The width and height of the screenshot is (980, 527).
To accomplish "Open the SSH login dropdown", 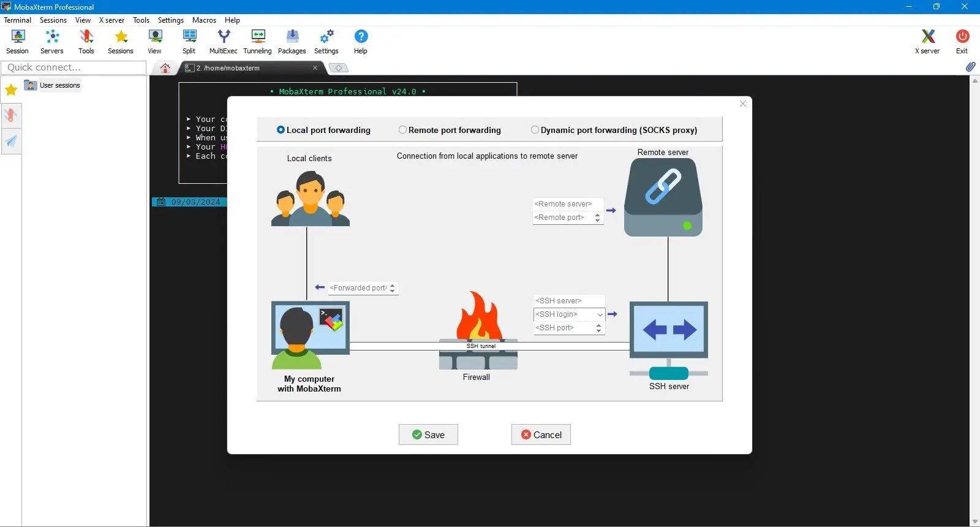I will (600, 314).
